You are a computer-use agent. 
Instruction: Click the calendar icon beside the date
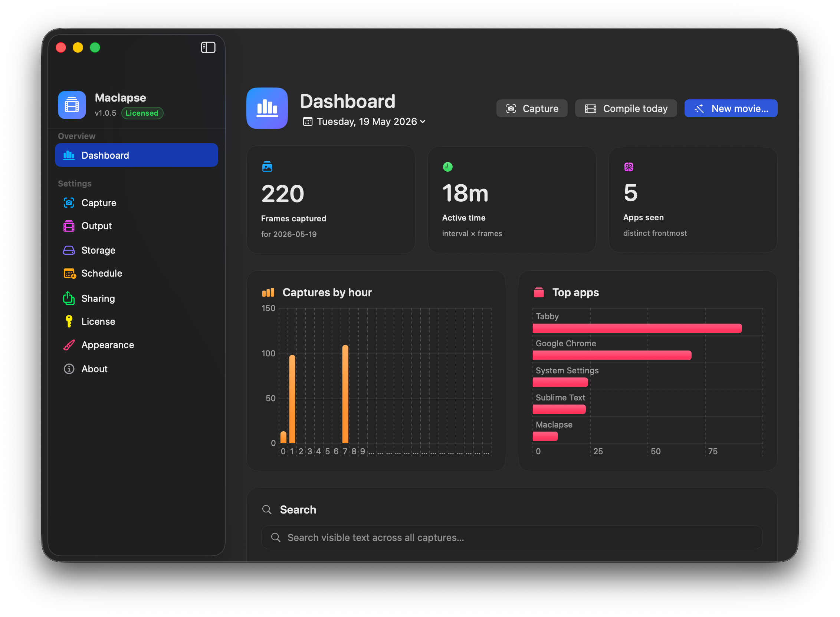(x=308, y=122)
